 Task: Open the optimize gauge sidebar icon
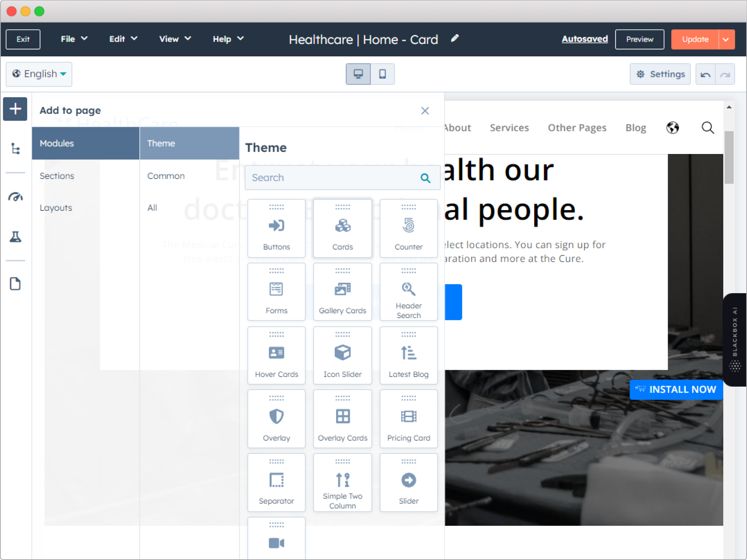(x=15, y=197)
